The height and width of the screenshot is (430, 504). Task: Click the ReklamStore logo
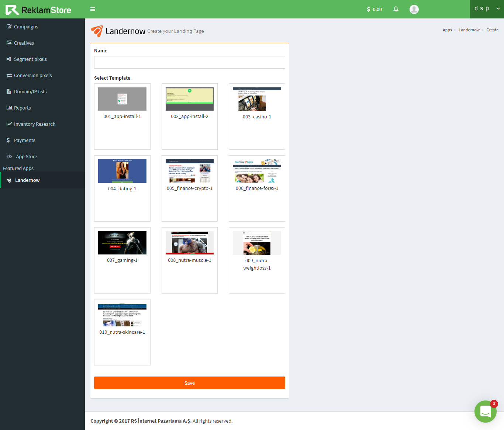coord(38,10)
